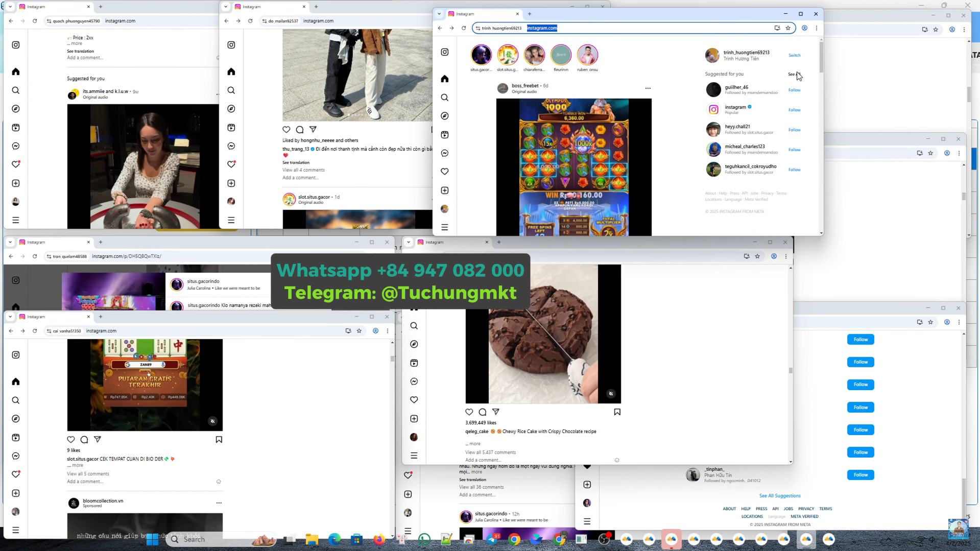Open the Chrome three-dot menu in the trinh_huongtien69213 window
This screenshot has height=551, width=980.
817,28
